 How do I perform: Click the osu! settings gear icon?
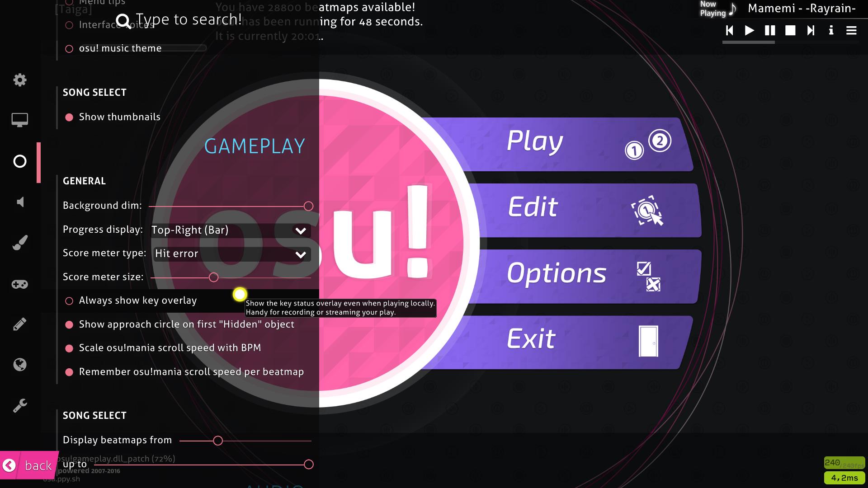pos(20,79)
